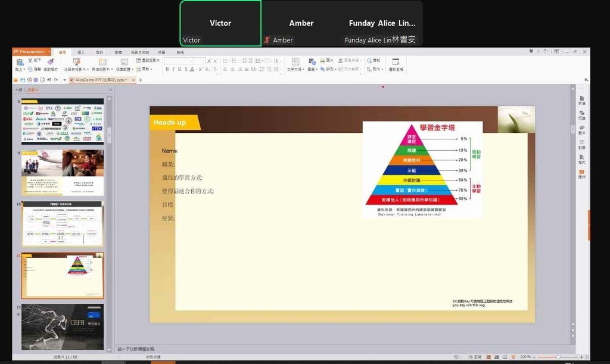610x364 pixels.
Task: Save the presentation with the disk icon
Action: [23, 80]
